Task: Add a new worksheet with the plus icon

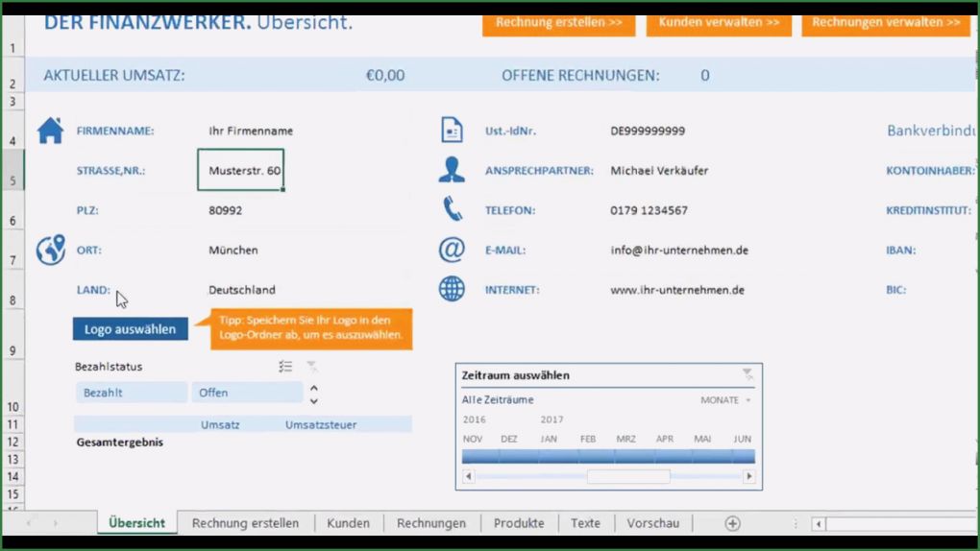Action: pyautogui.click(x=732, y=523)
